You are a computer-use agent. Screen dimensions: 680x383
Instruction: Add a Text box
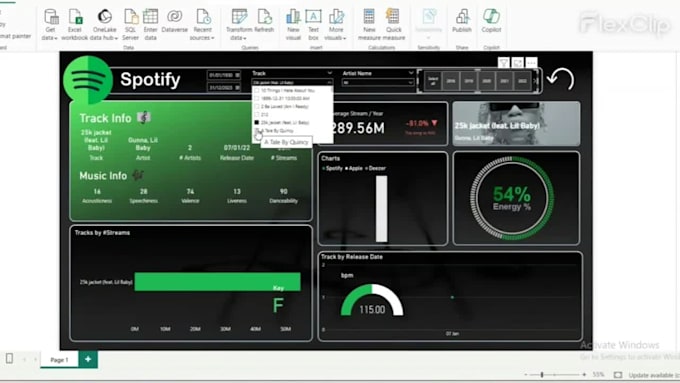(313, 25)
